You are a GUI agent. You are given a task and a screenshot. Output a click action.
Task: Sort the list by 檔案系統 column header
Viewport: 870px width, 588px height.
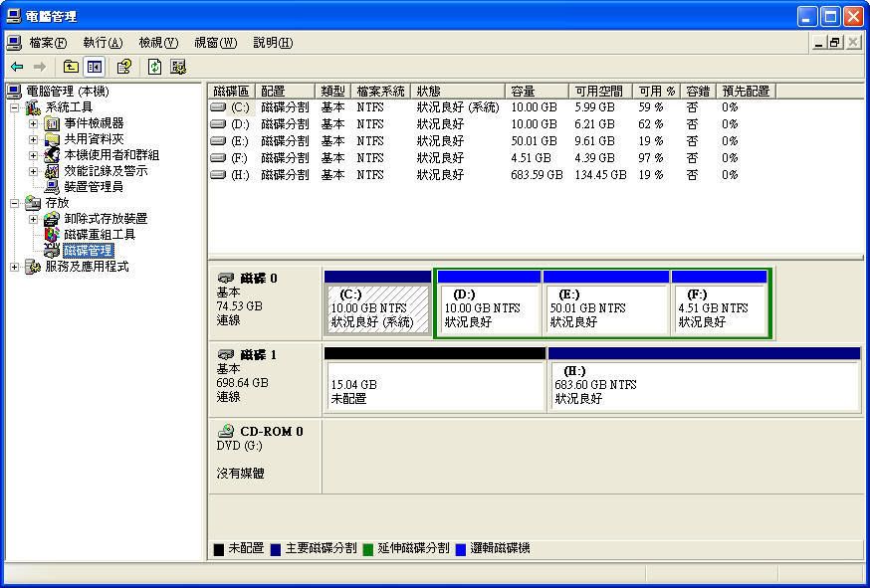381,91
